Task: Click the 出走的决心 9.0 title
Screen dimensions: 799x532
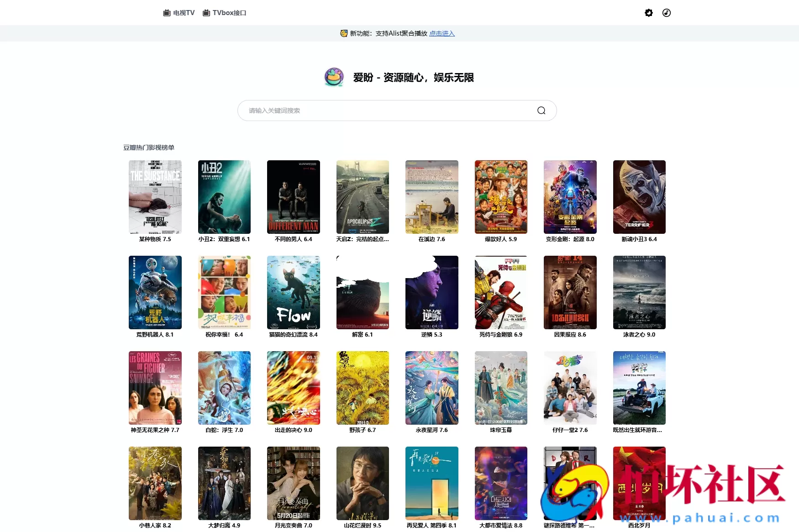Action: click(x=293, y=430)
